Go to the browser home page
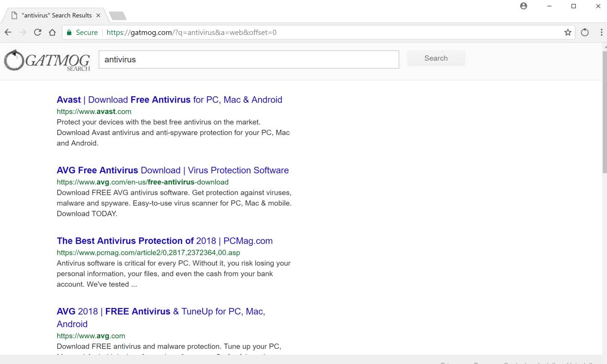 (x=53, y=33)
